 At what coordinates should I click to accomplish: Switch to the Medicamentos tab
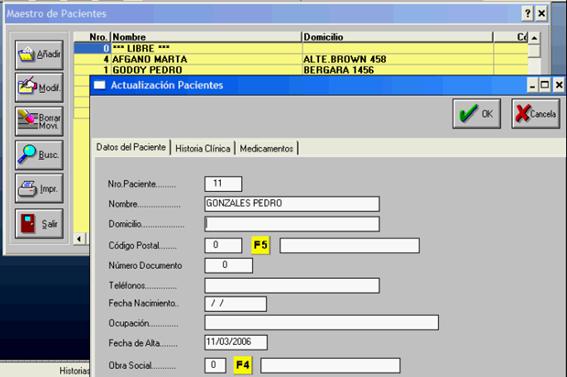(x=266, y=148)
